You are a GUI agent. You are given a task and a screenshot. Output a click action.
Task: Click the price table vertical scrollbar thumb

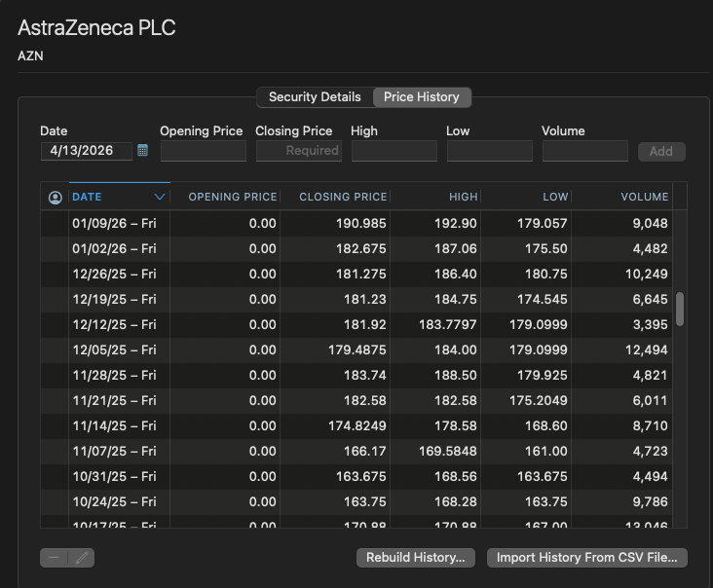[680, 309]
